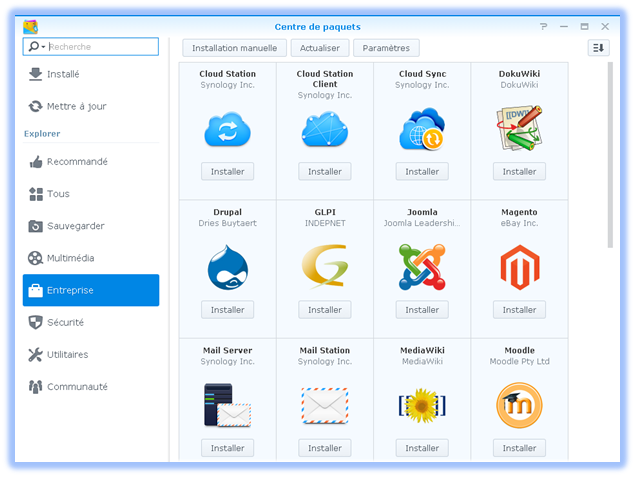Install the Cloud Station Client package
This screenshot has height=477, width=635.
[325, 171]
